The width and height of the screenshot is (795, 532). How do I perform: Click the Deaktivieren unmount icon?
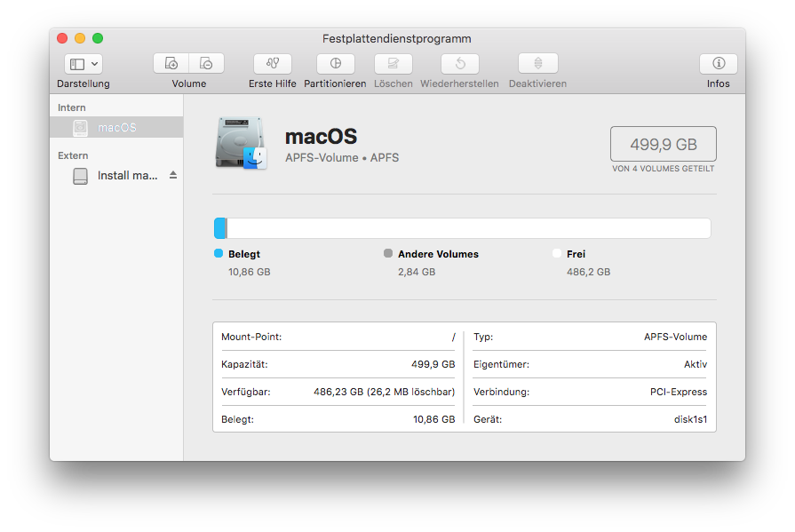537,64
